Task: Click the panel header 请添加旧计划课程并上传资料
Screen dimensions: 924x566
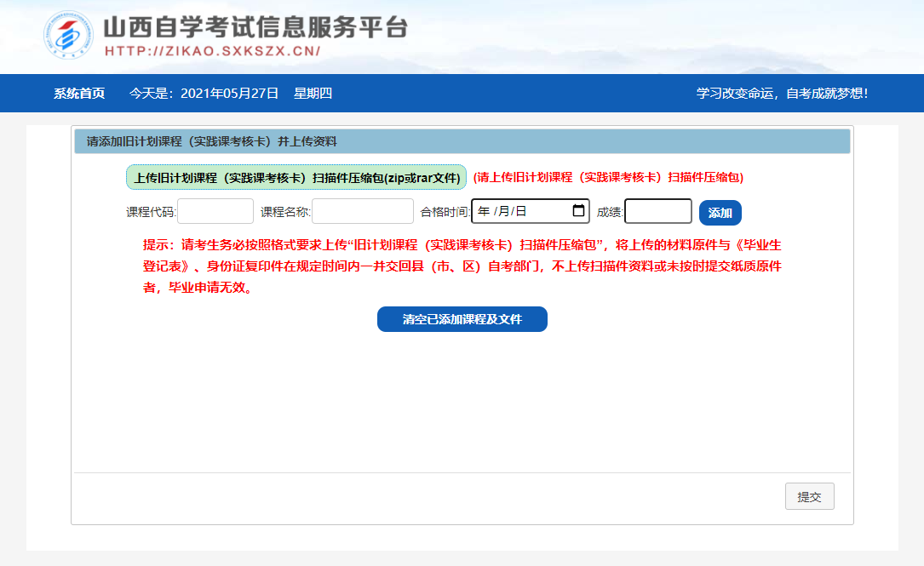Action: point(212,141)
